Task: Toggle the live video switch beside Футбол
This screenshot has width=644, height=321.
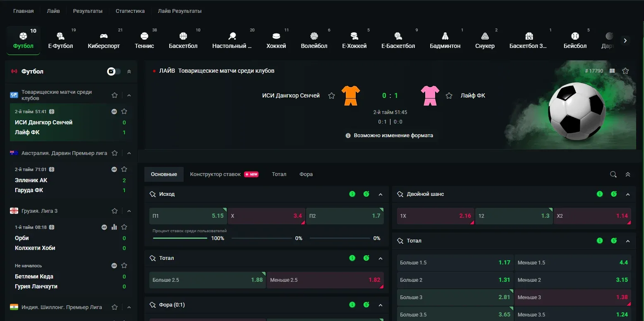Action: click(x=114, y=71)
